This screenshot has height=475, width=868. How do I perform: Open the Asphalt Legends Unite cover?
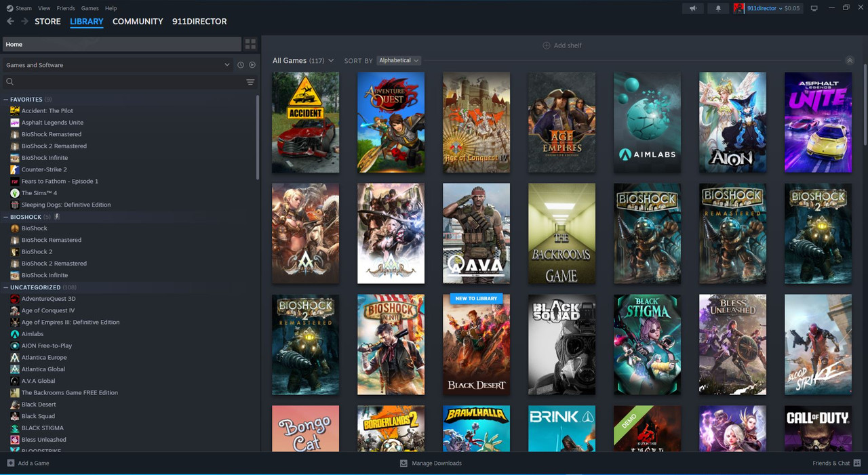(818, 123)
